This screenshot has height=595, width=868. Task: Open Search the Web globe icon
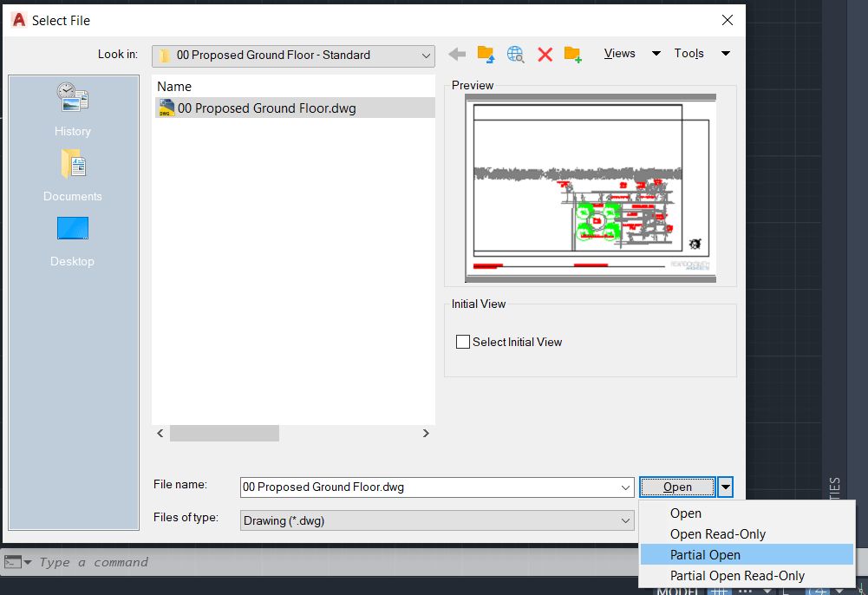(x=515, y=55)
